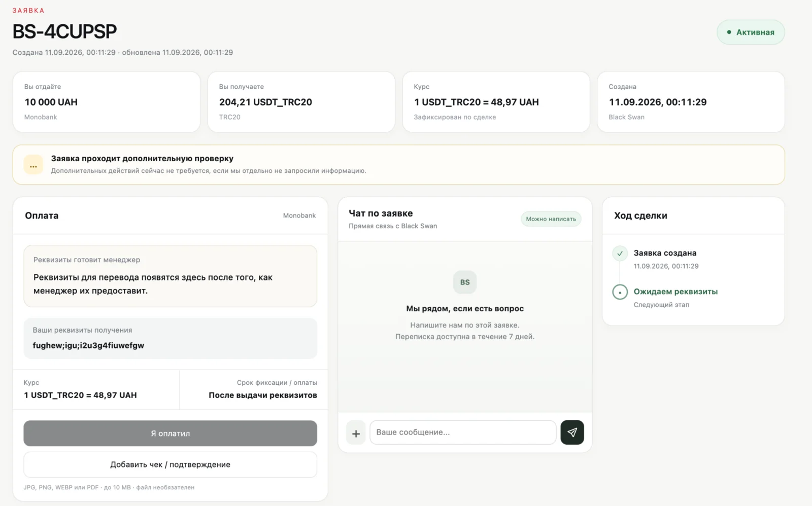Click the Ожидаем реквизиты step

tap(675, 292)
